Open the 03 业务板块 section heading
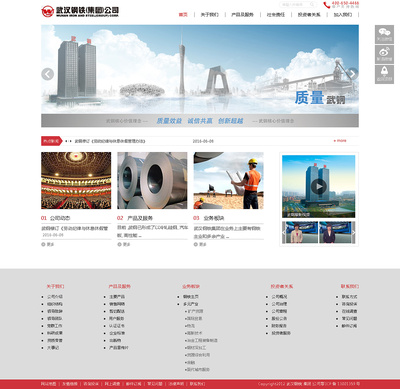Screen dimensions: 400x389 click(x=209, y=218)
